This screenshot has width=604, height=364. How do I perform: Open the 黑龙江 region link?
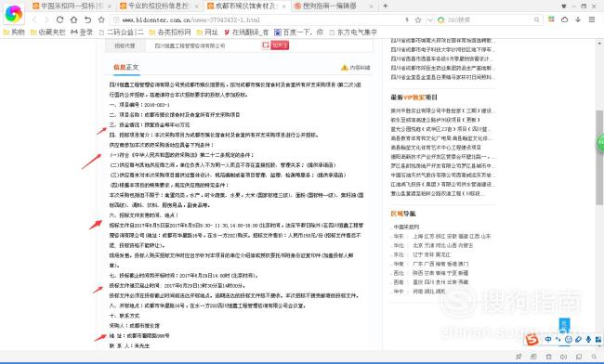pyautogui.click(x=442, y=254)
